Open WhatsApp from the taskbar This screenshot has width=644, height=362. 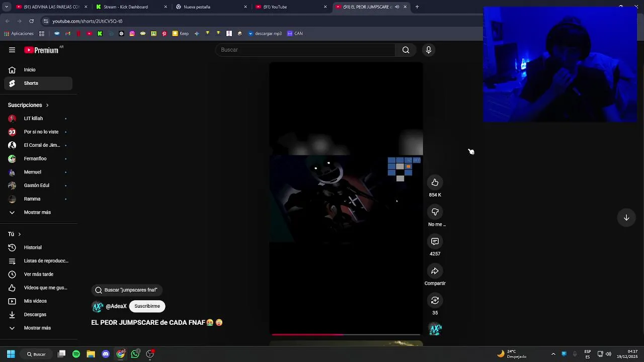(x=135, y=354)
